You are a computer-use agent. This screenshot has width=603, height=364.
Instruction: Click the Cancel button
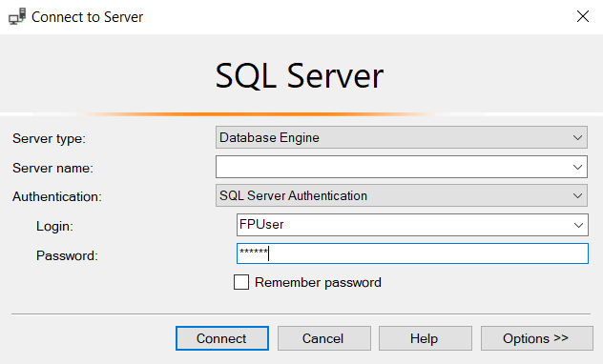point(323,338)
